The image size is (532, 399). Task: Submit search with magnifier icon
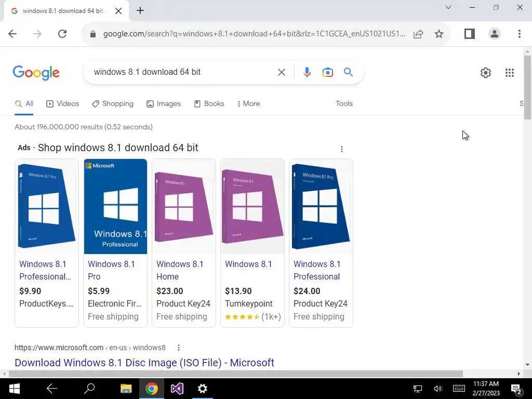pos(348,72)
